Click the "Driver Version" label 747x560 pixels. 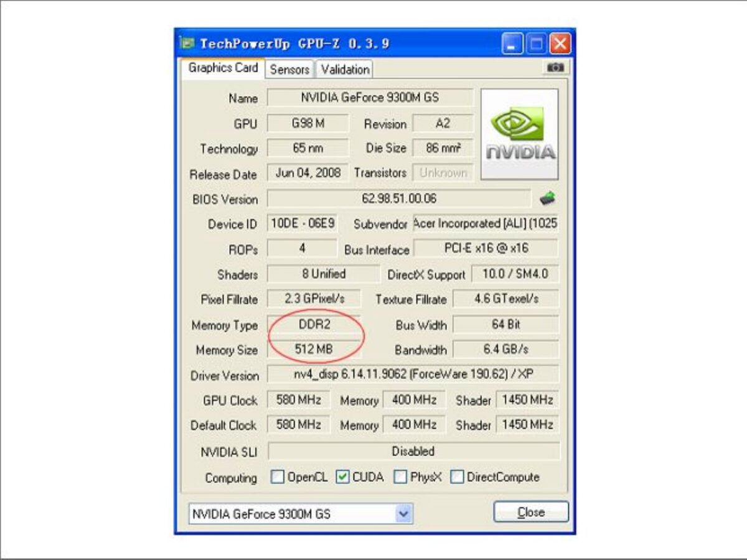point(225,376)
